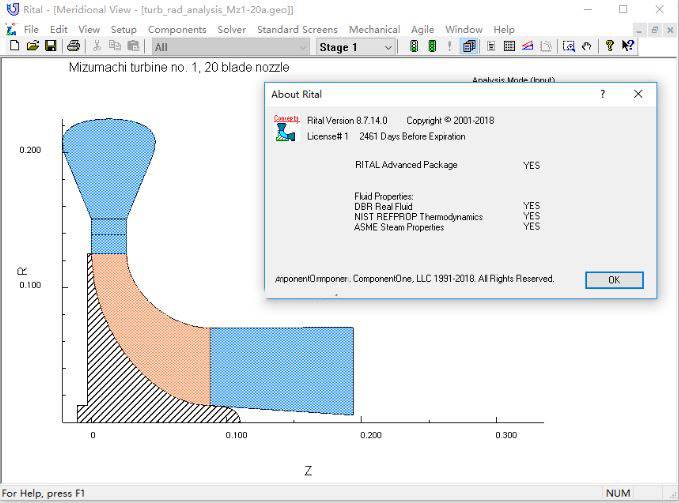The image size is (679, 503).
Task: Open the File menu
Action: 31,29
